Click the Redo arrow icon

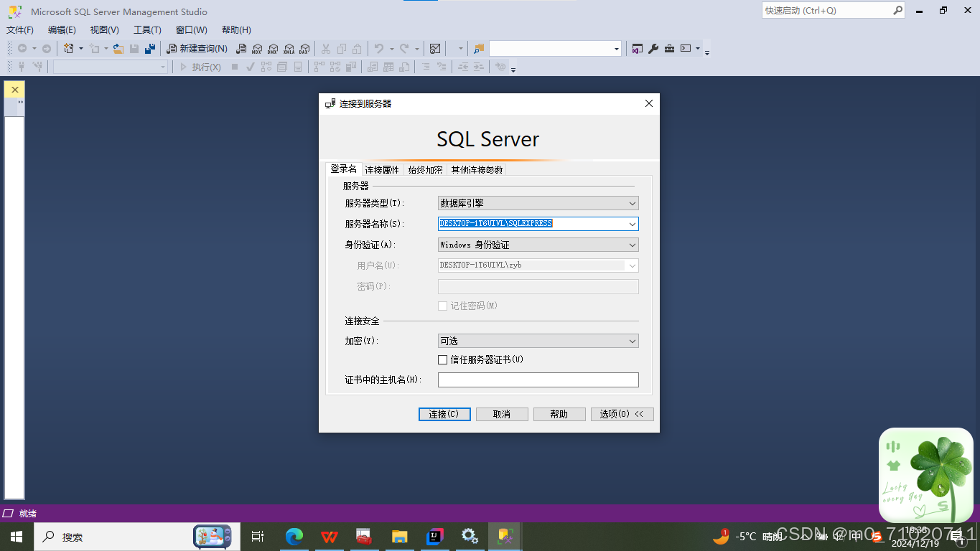coord(404,49)
